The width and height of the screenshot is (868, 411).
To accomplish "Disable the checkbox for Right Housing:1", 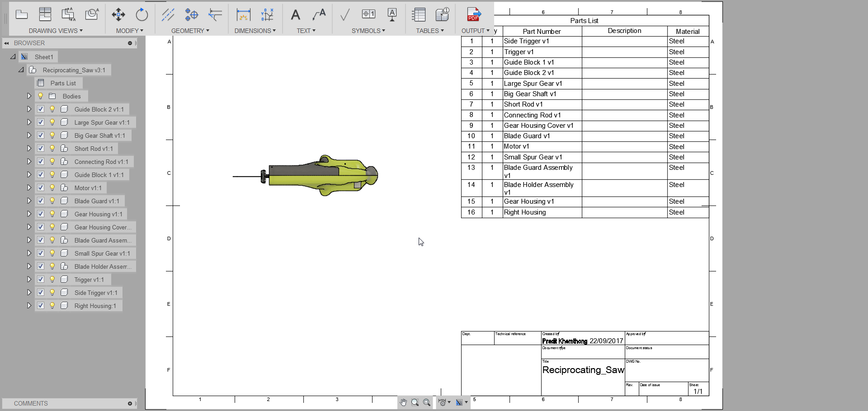I will (40, 305).
